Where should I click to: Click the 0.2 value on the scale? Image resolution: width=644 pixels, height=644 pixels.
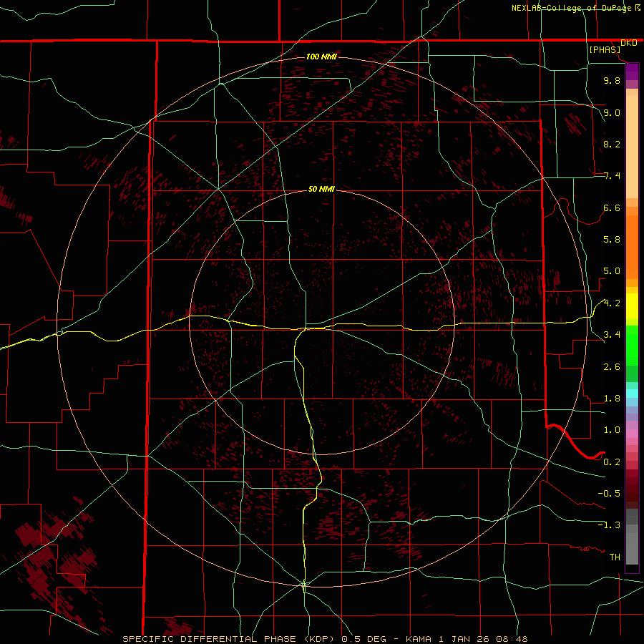pos(612,462)
